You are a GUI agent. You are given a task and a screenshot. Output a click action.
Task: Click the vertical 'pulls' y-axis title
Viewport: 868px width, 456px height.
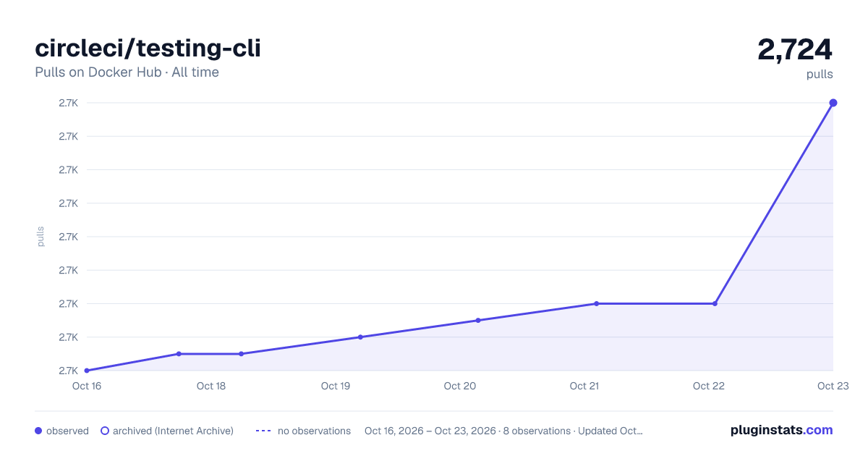(x=41, y=237)
